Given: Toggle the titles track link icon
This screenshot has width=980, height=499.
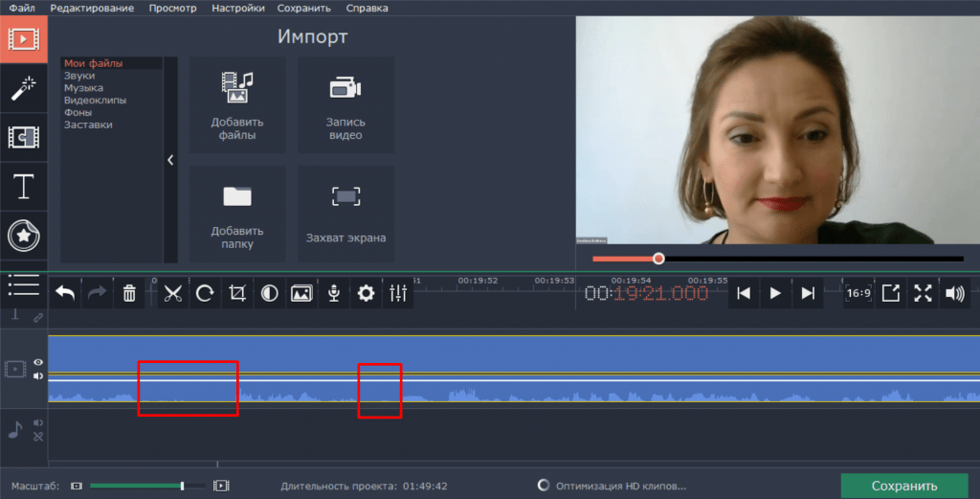Looking at the screenshot, I should pos(38,318).
